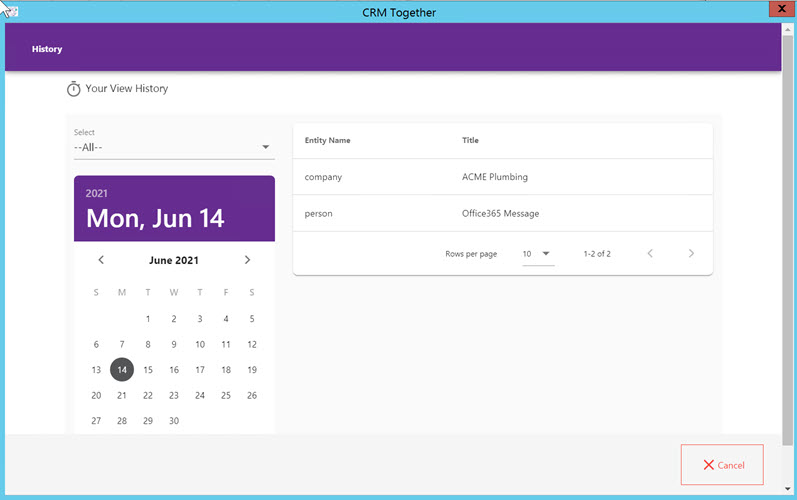Sort by Entity Name column header
797x500 pixels.
[327, 140]
